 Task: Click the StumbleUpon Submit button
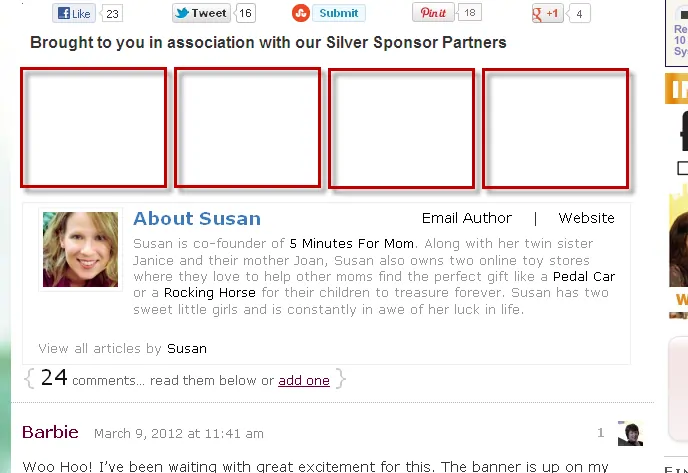point(339,13)
